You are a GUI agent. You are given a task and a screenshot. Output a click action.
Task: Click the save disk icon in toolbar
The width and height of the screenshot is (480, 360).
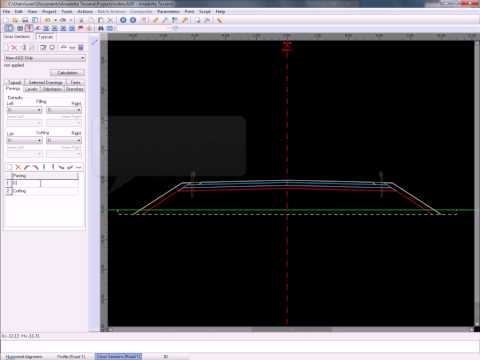coord(25,20)
